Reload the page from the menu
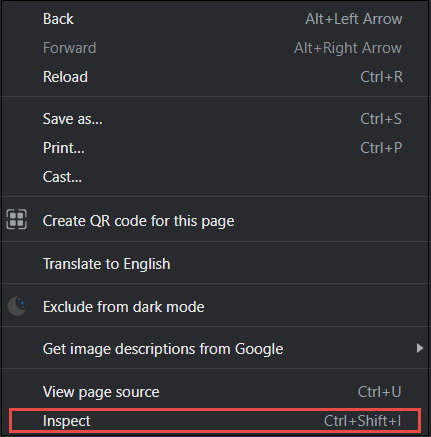 pyautogui.click(x=215, y=77)
